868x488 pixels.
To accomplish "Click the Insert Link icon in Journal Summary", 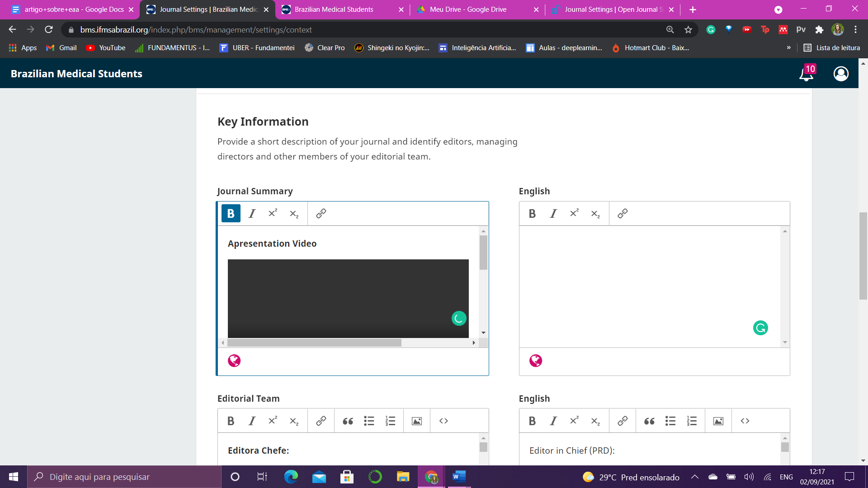I will 320,213.
